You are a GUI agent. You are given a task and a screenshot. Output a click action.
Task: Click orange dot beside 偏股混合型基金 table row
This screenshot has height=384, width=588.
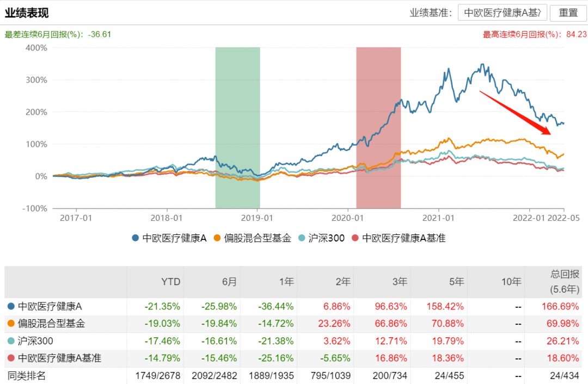pyautogui.click(x=11, y=324)
